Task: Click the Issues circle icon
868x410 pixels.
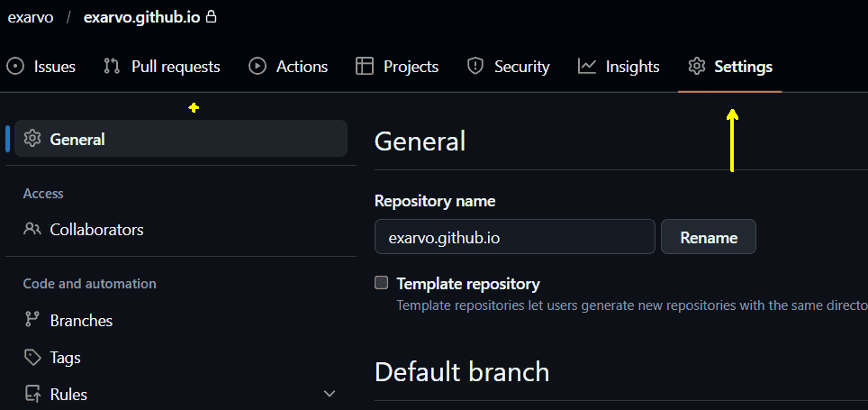Action: tap(15, 67)
